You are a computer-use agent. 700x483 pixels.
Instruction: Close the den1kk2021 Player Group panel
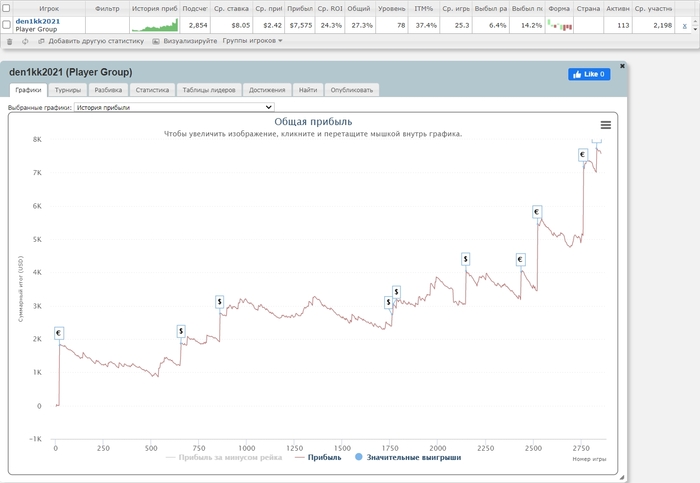(x=622, y=66)
